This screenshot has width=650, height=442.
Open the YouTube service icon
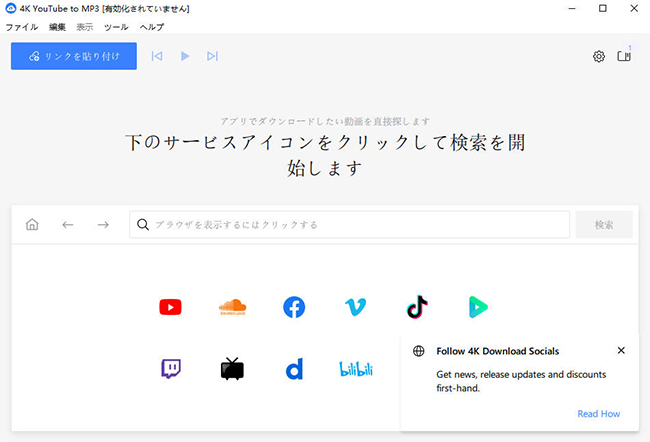[x=170, y=307]
